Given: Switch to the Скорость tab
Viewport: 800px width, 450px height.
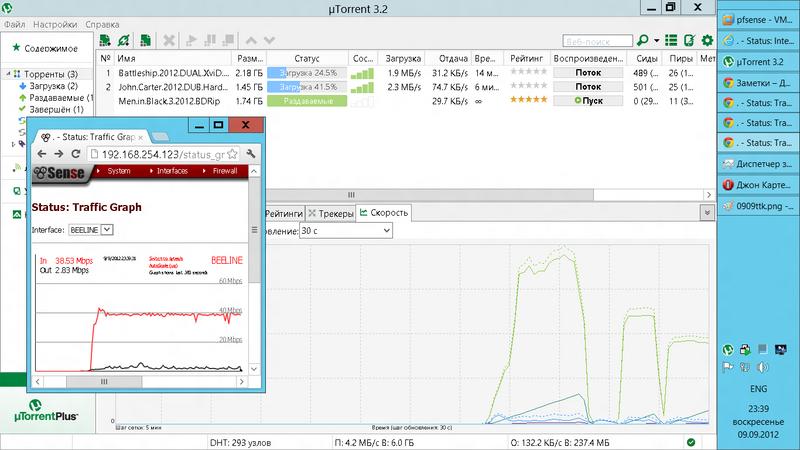Looking at the screenshot, I should click(384, 213).
